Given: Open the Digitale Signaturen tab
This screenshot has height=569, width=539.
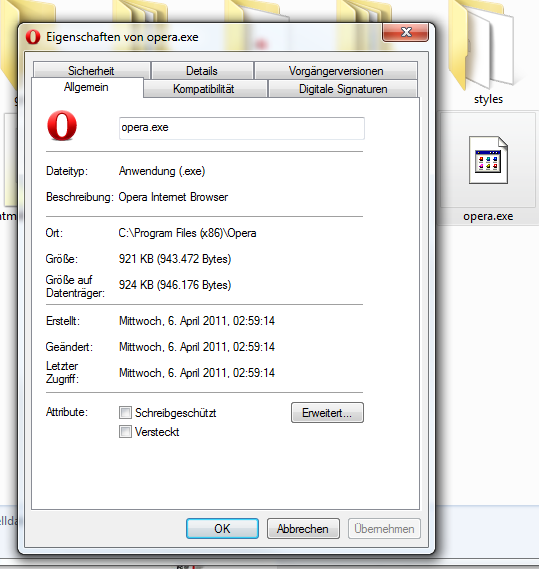Looking at the screenshot, I should point(343,89).
